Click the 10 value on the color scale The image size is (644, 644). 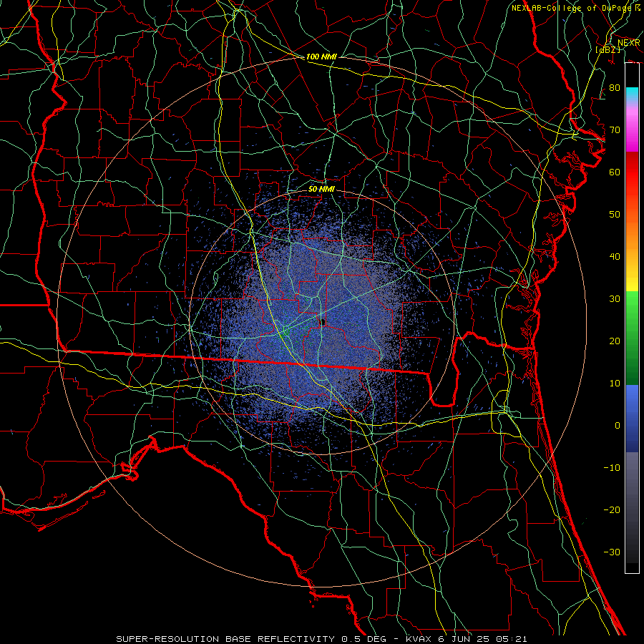tap(615, 384)
